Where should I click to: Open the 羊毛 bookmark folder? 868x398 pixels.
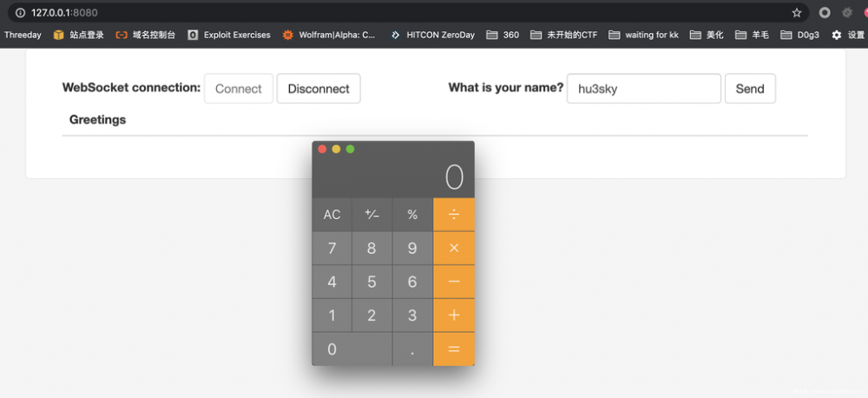[752, 35]
